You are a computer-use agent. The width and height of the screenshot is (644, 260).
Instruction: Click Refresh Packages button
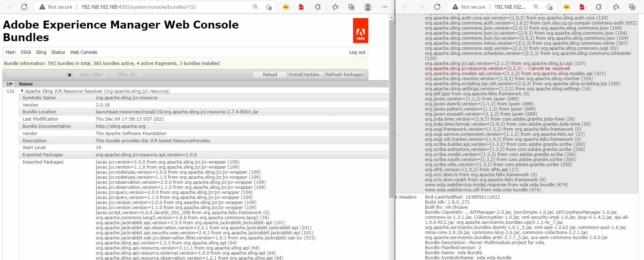pos(344,75)
